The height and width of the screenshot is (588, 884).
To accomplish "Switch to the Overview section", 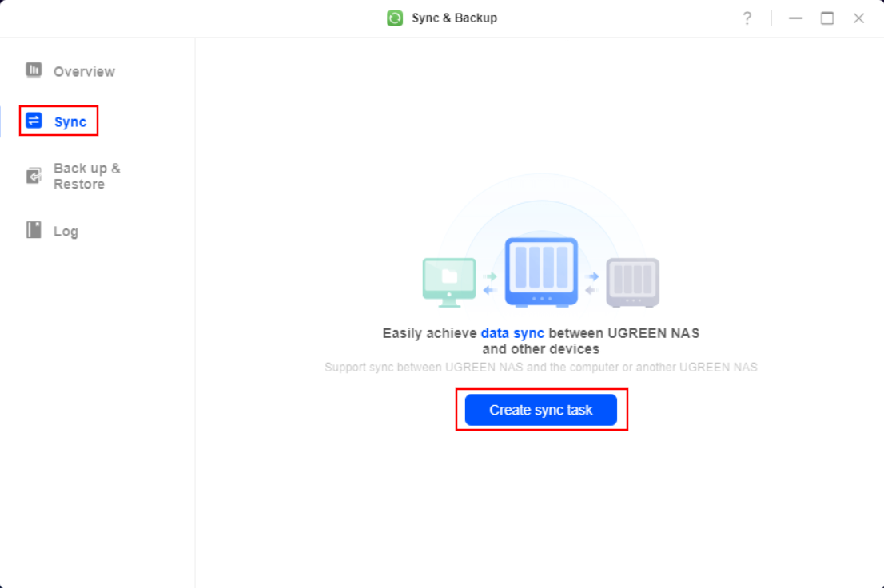I will (x=84, y=72).
